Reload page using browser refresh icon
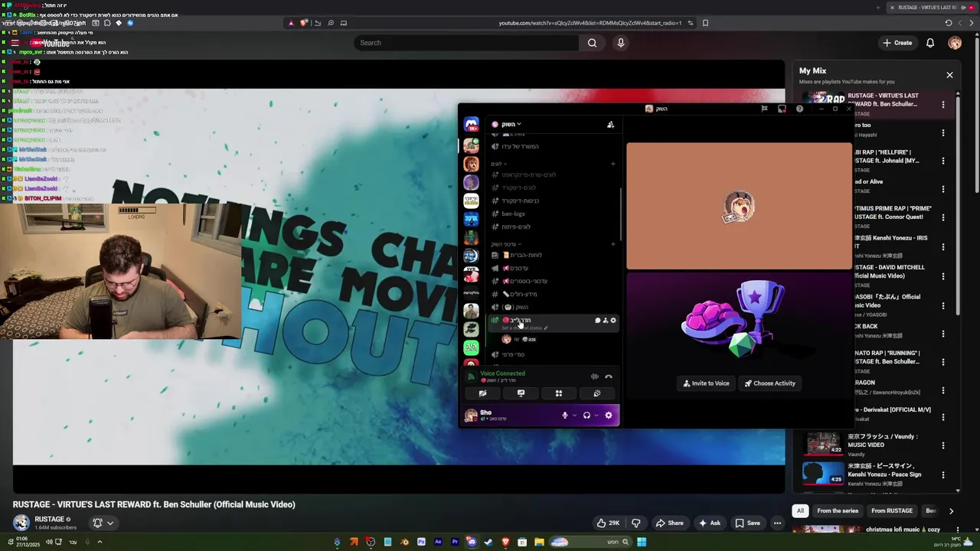 click(949, 23)
